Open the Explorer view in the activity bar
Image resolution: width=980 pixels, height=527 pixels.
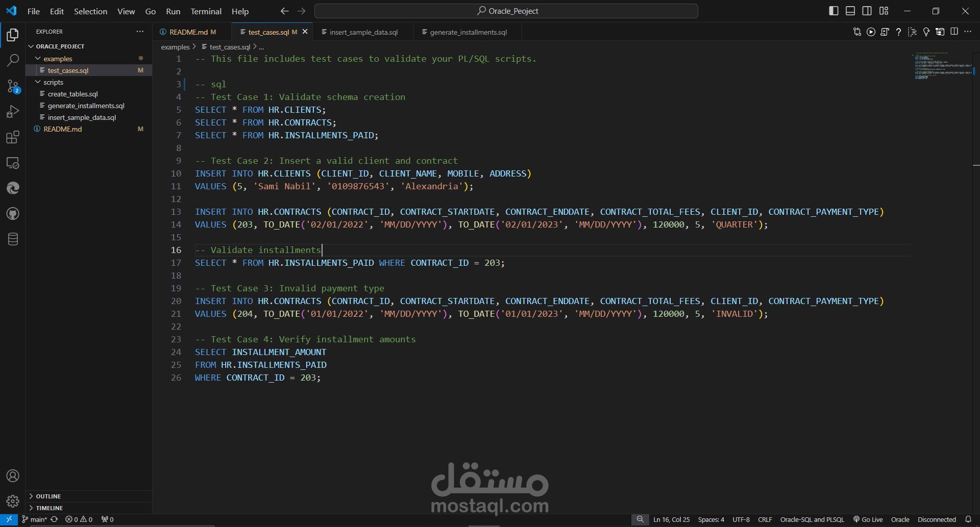13,35
